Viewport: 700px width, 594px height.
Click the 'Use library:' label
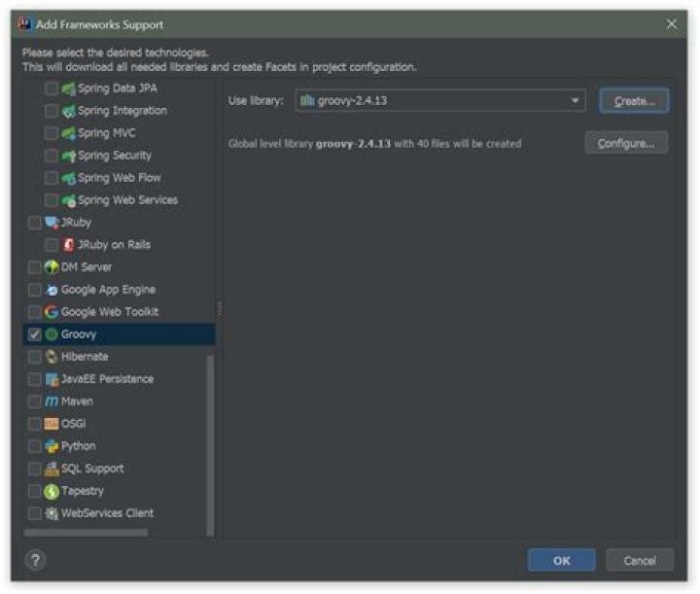coord(256,101)
